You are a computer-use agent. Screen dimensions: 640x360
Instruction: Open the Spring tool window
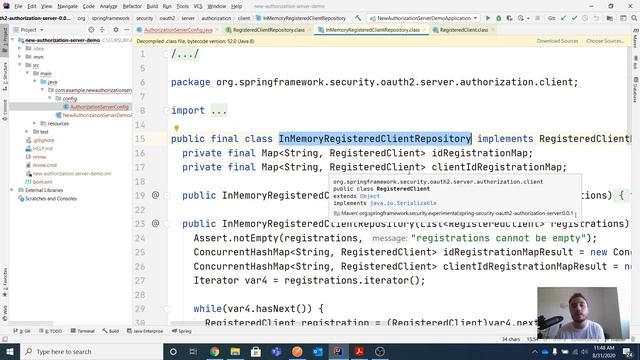click(x=182, y=331)
